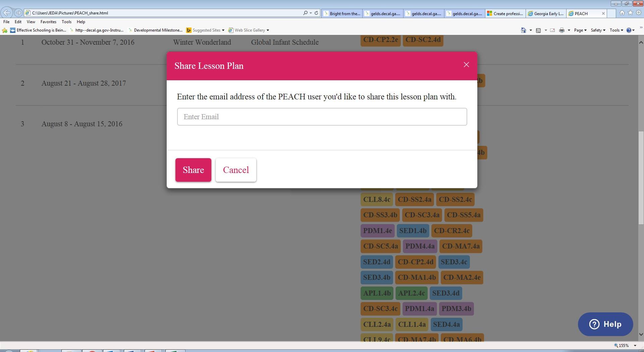
Task: Open browser settings gear icon
Action: pyautogui.click(x=639, y=13)
